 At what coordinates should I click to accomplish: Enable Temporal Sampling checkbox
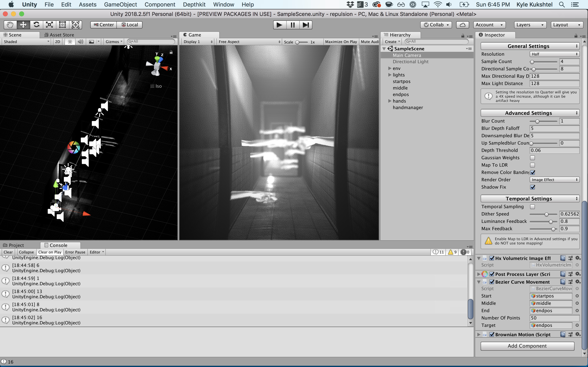[x=532, y=207]
